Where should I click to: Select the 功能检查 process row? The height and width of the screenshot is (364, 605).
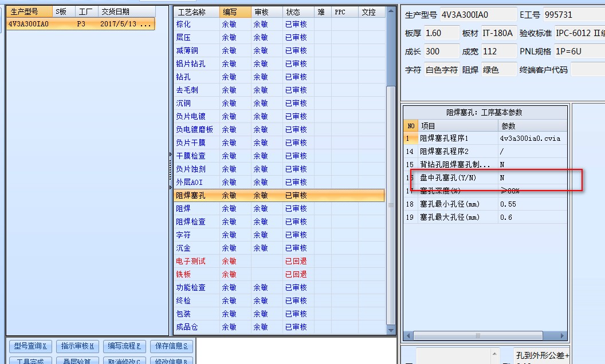[x=280, y=287]
